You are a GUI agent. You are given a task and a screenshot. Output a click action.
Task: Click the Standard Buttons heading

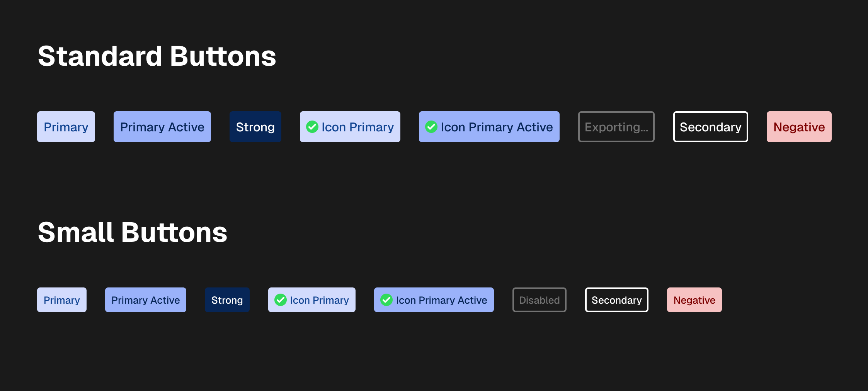click(157, 56)
